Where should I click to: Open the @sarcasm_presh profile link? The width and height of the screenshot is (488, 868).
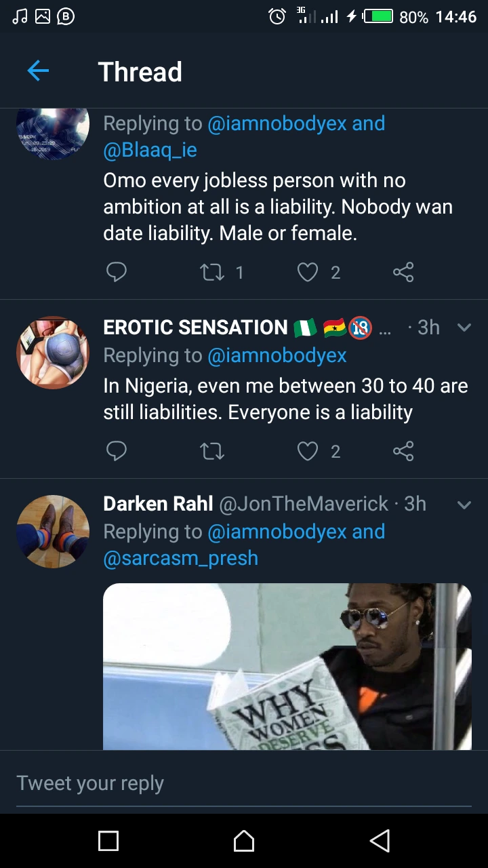180,558
